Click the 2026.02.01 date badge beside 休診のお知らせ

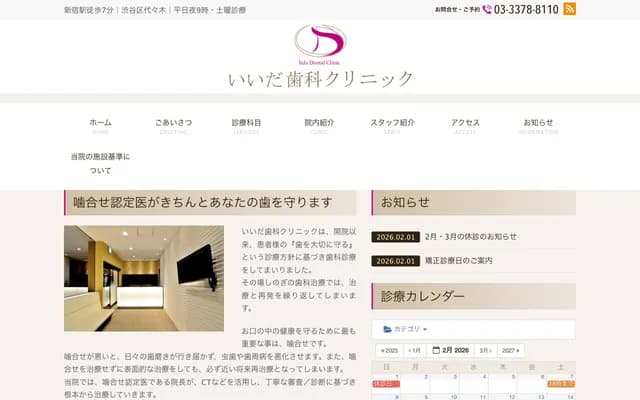coord(396,237)
